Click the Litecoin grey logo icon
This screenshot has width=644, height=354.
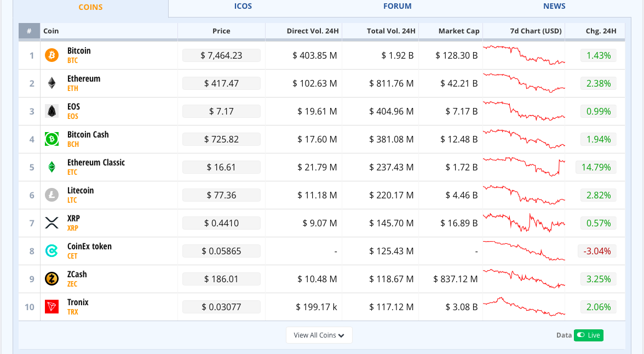click(51, 195)
